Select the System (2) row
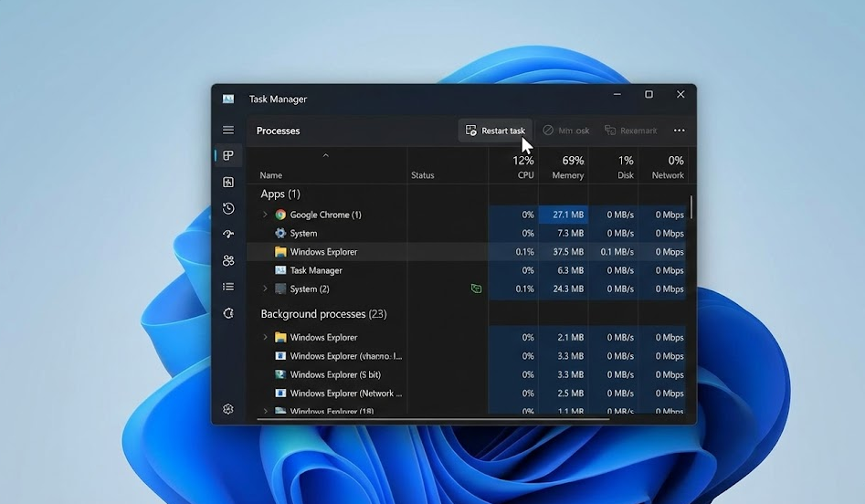865x504 pixels. tap(466, 289)
